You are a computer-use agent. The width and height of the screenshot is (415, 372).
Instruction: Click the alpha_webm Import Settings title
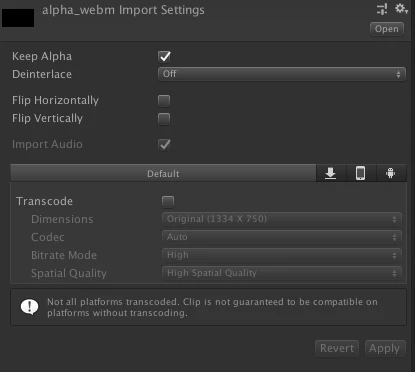(123, 10)
